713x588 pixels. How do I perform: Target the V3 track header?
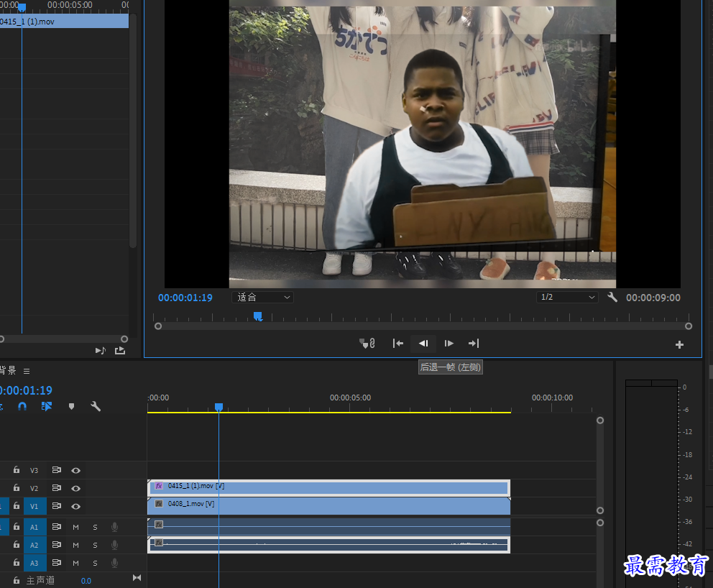point(34,470)
